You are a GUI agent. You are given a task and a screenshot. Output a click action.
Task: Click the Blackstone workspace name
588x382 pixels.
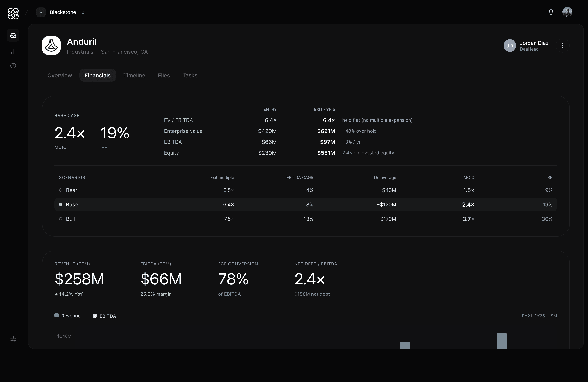pyautogui.click(x=63, y=12)
